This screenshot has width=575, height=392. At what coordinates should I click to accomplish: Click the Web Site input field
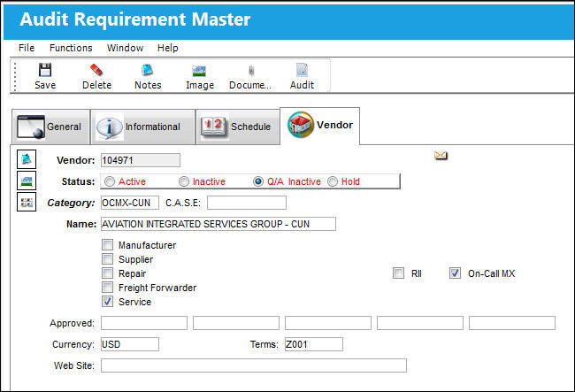point(254,365)
